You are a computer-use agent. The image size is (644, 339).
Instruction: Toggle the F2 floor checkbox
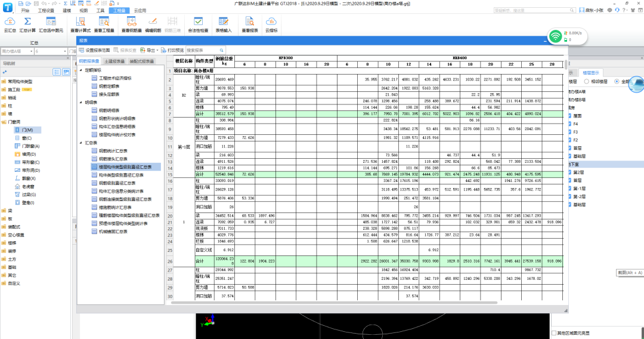(x=569, y=140)
